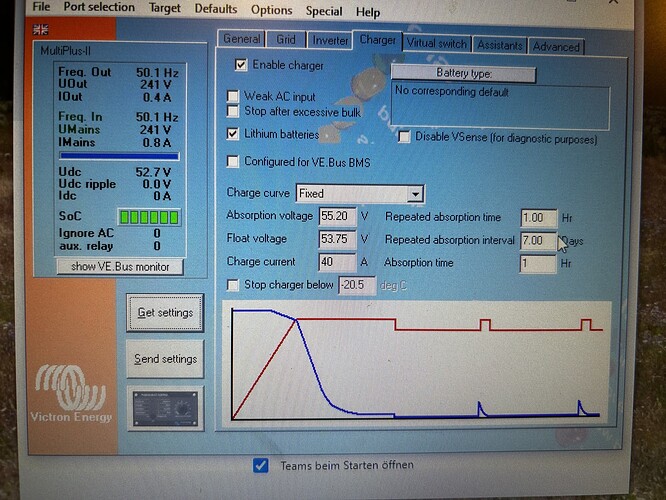Image resolution: width=666 pixels, height=500 pixels.
Task: Select the Charger tab
Action: [377, 40]
